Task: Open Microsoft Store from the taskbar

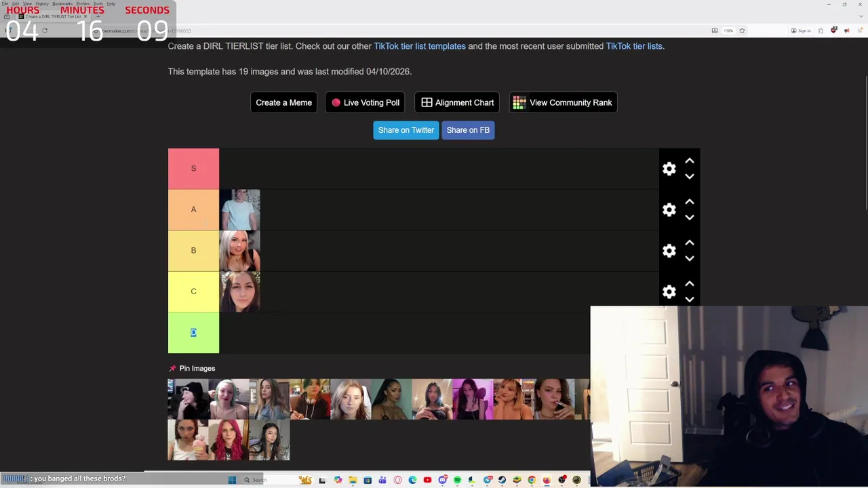Action: [368, 480]
